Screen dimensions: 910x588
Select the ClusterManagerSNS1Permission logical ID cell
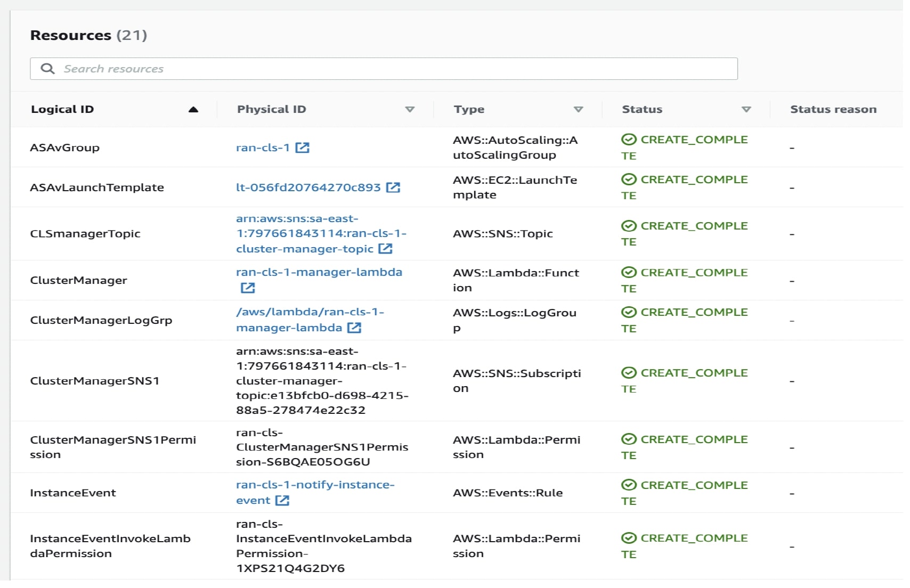[113, 447]
